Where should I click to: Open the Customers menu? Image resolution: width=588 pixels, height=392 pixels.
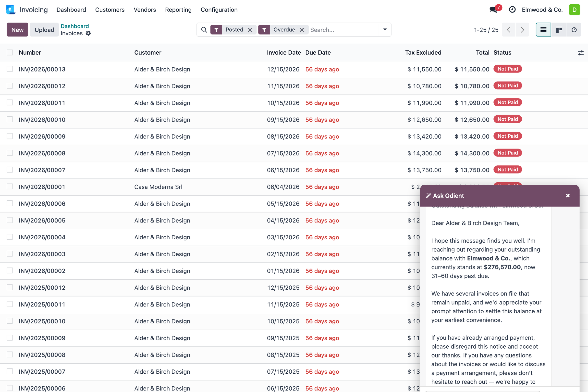[x=110, y=10]
